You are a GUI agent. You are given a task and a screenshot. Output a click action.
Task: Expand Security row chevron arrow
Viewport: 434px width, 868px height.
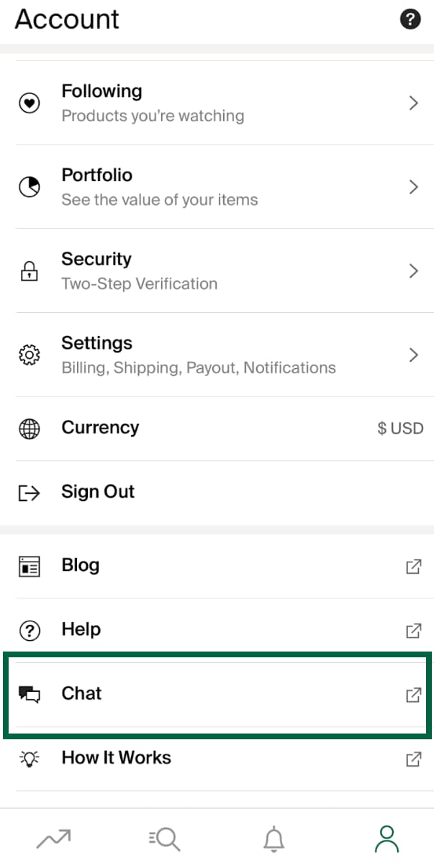click(413, 271)
